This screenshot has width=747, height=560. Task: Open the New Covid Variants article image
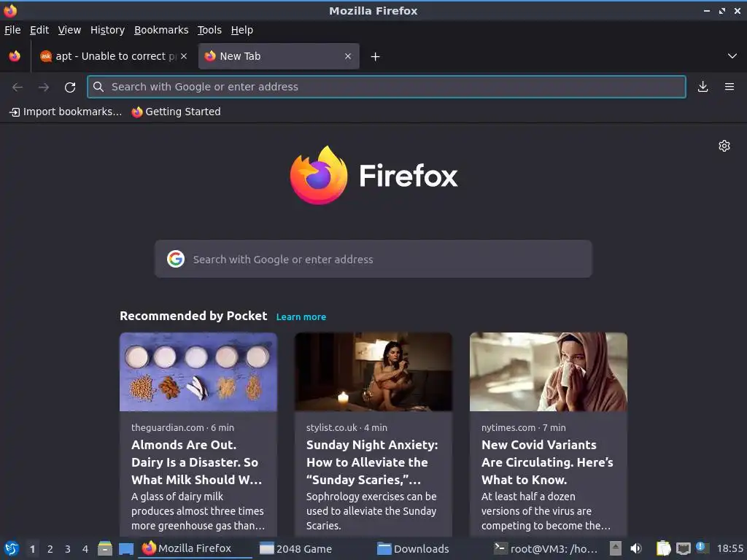549,372
